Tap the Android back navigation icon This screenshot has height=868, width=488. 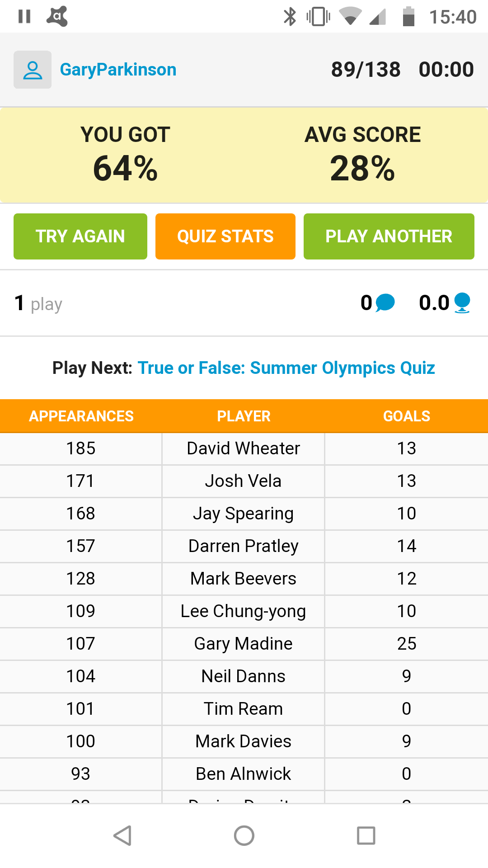click(122, 835)
